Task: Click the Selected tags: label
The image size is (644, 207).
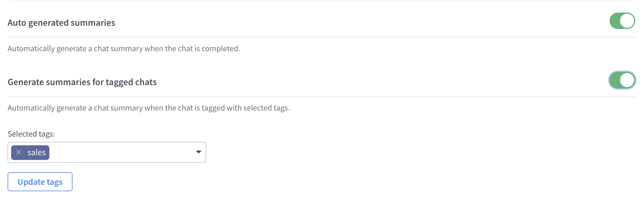Action: pyautogui.click(x=31, y=134)
